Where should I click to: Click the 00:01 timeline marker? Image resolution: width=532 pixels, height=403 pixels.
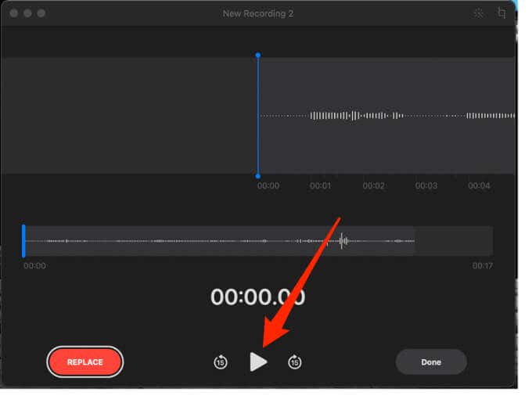click(320, 186)
